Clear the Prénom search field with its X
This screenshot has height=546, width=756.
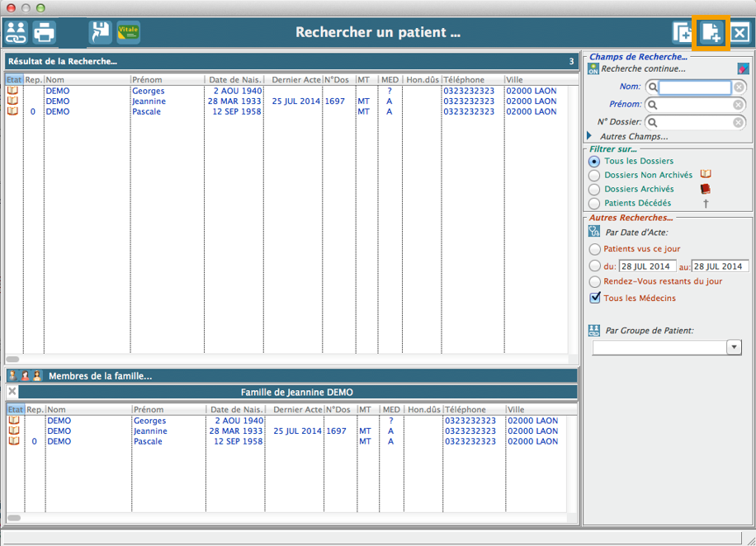coord(739,105)
